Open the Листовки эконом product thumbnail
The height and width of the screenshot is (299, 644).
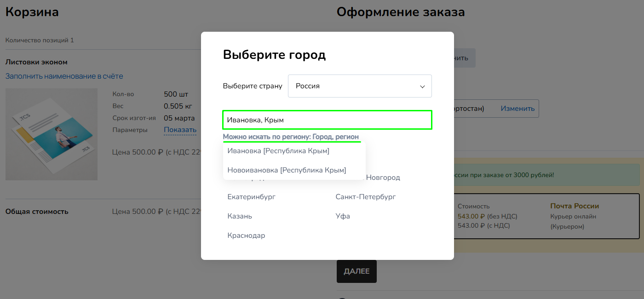[x=51, y=134]
